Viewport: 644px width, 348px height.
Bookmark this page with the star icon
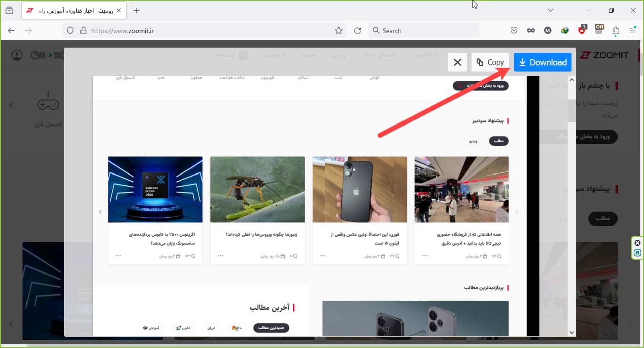[339, 31]
